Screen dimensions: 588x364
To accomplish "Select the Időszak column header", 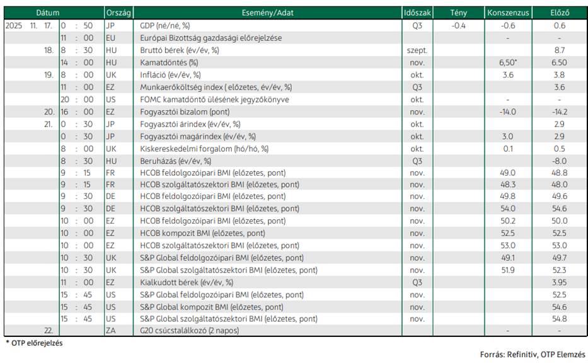I will (417, 13).
